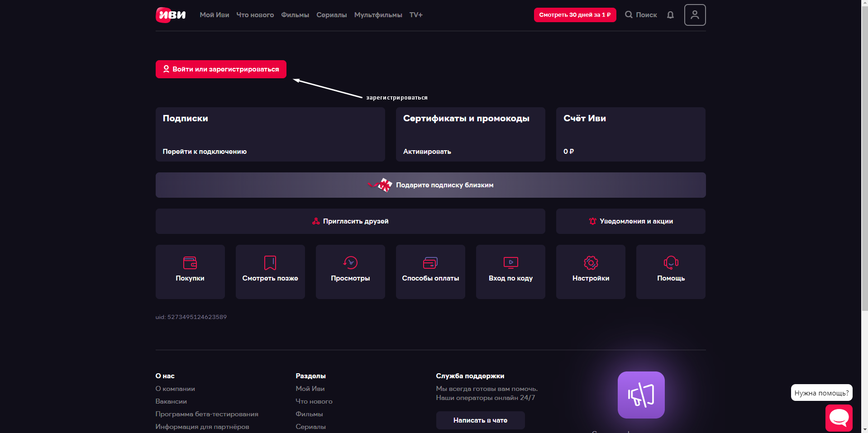Go to Фильмы in top navigation
This screenshot has width=868, height=433.
click(295, 15)
